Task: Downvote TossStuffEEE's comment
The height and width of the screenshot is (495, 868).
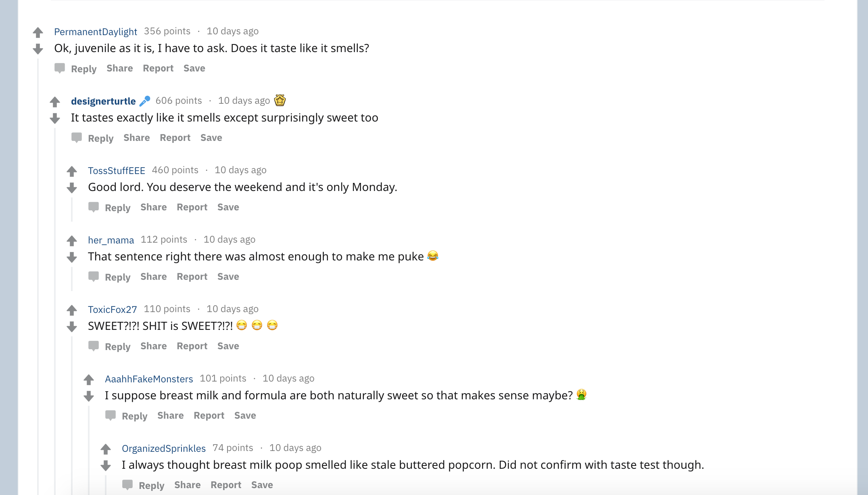Action: (x=72, y=188)
